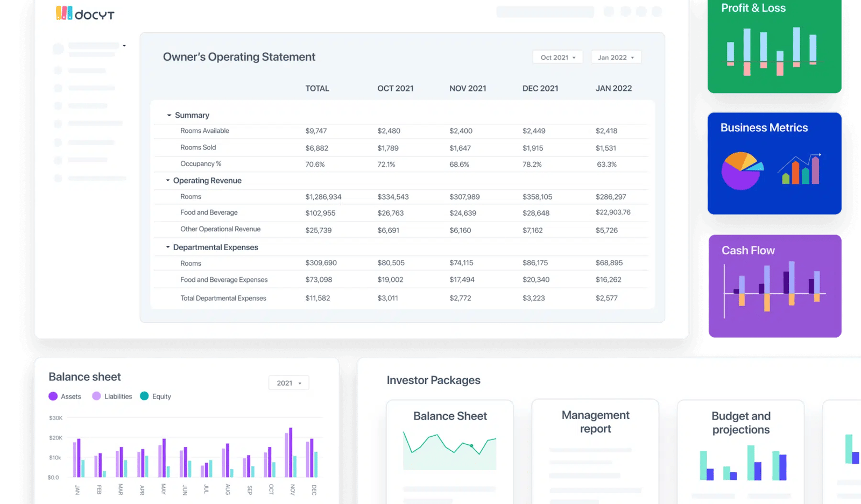
Task: Toggle the Equity legend swatch
Action: (x=144, y=396)
